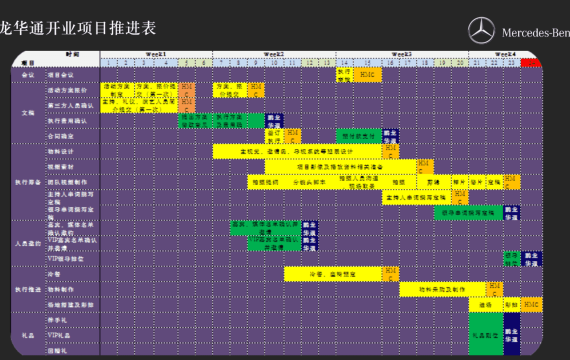Click the orange HMC block on day 24
This screenshot has height=360, width=570.
[x=531, y=305]
